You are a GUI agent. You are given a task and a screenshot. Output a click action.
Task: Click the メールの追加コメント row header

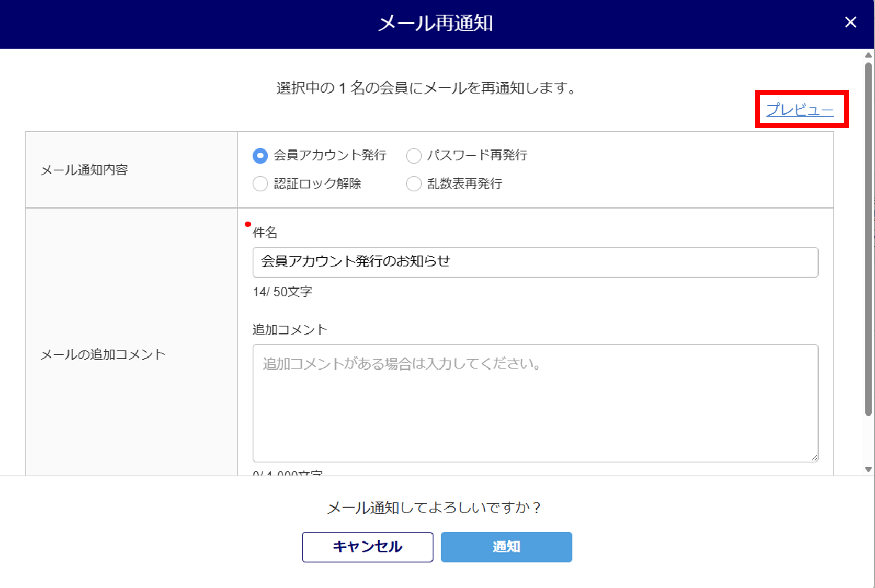(103, 354)
